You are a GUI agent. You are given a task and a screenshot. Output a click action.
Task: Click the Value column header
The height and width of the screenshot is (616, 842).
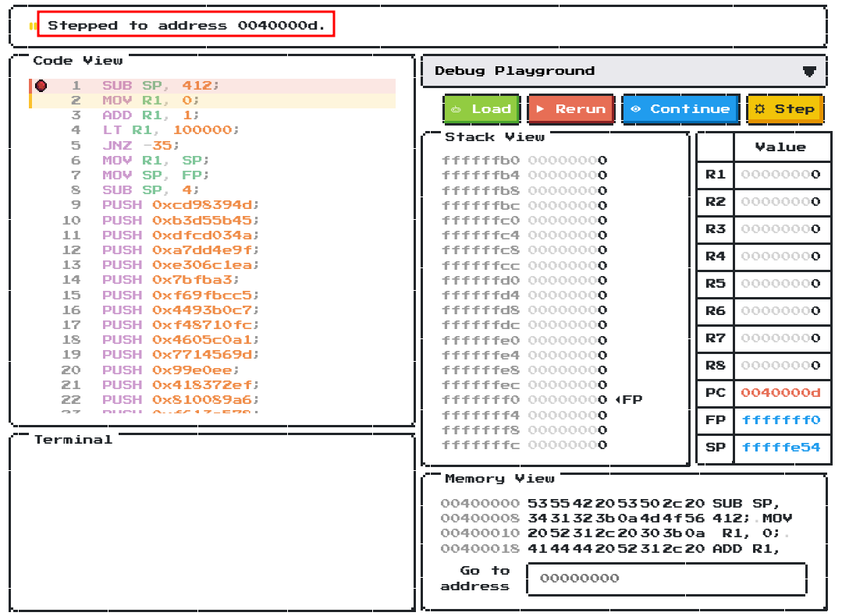(781, 147)
